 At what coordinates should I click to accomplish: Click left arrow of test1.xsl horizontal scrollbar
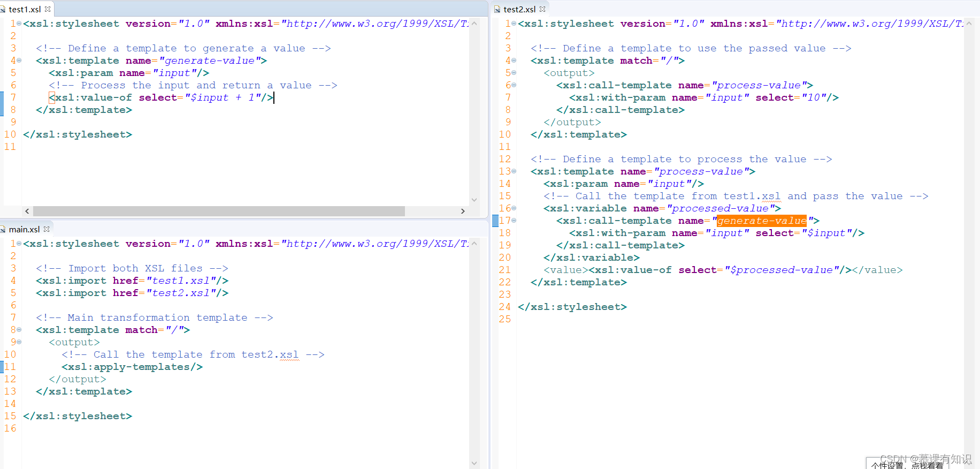pos(27,211)
